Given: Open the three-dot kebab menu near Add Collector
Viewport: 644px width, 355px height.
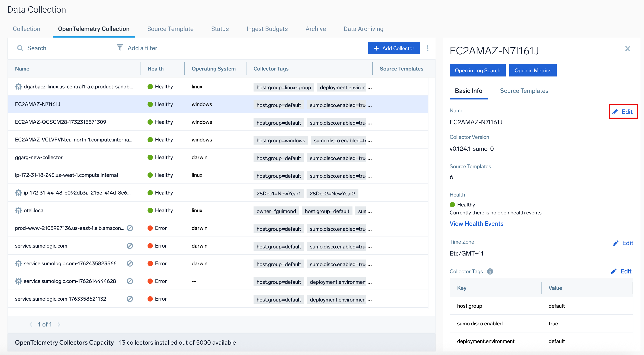Looking at the screenshot, I should (427, 48).
